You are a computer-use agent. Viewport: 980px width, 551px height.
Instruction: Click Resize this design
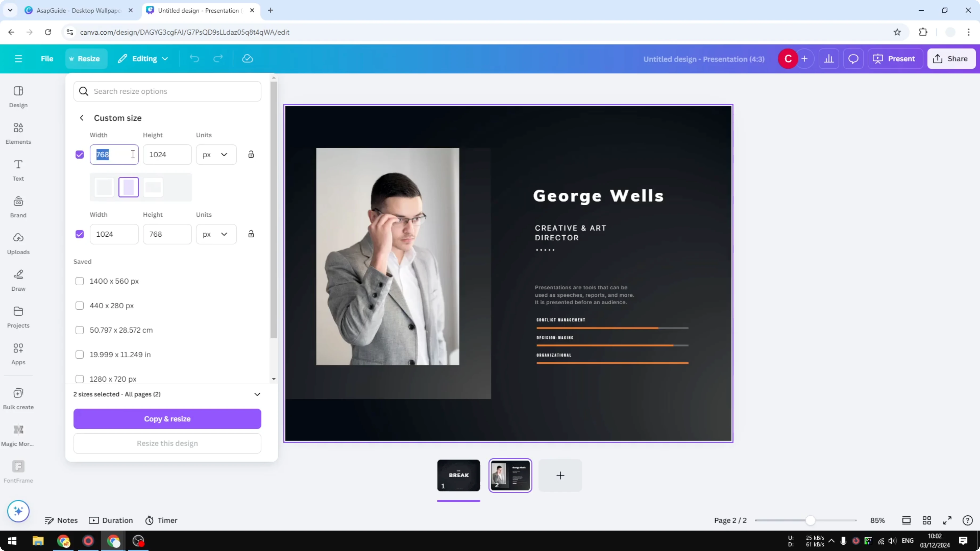click(x=167, y=443)
